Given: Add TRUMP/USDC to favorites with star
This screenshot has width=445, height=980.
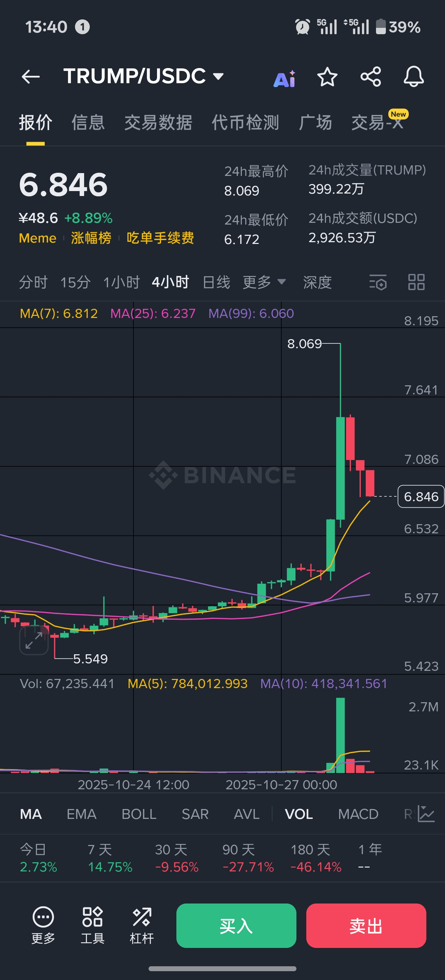Looking at the screenshot, I should coord(327,77).
